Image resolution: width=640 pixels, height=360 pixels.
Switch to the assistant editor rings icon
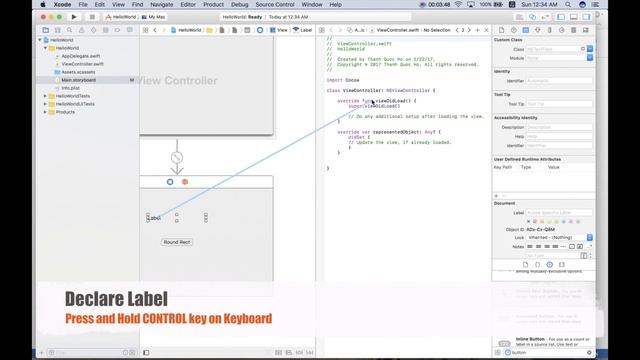click(532, 17)
